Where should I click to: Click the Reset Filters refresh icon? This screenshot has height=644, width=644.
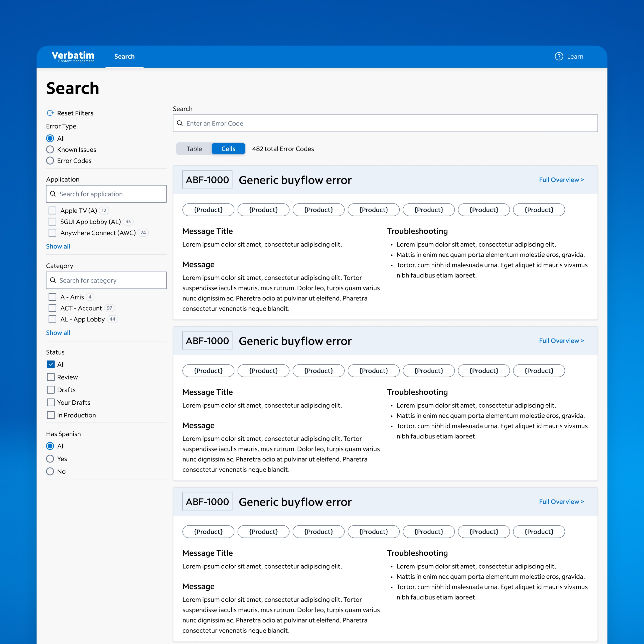pos(50,113)
